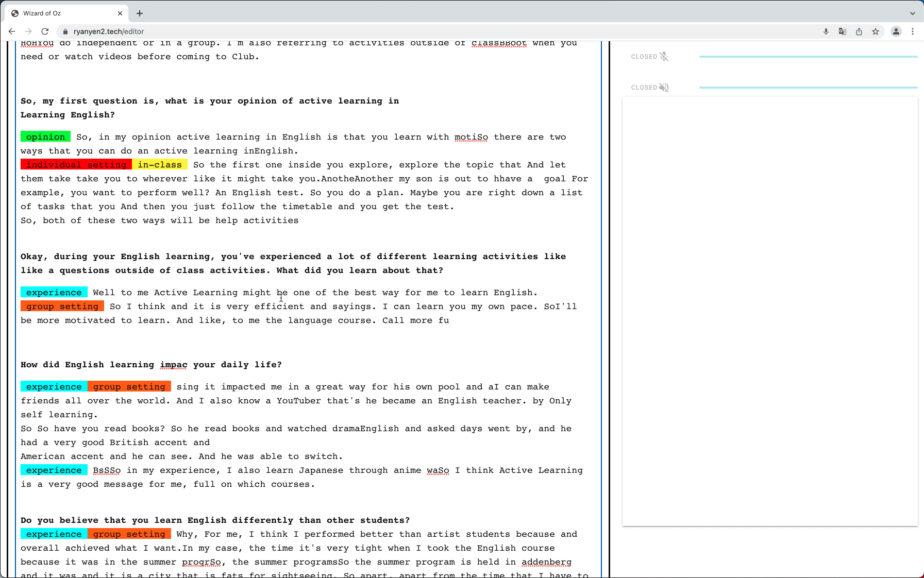This screenshot has height=578, width=924.
Task: Toggle the muted microphone CLOSED icon
Action: 664,57
